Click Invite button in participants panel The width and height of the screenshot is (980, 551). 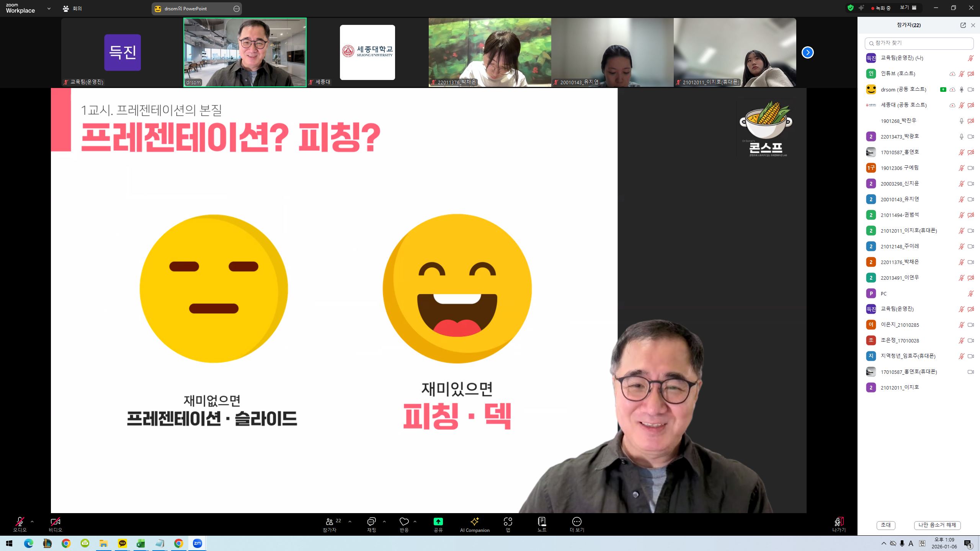click(886, 525)
